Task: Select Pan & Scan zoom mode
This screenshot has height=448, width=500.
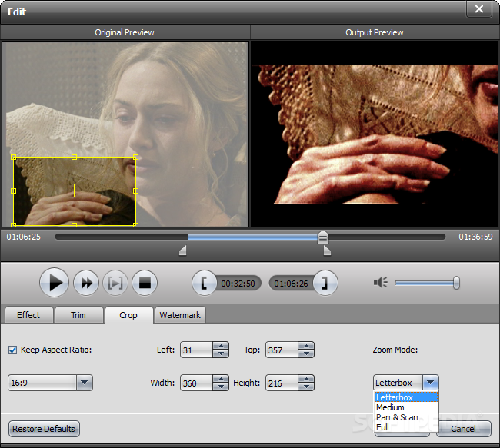Action: click(x=406, y=417)
